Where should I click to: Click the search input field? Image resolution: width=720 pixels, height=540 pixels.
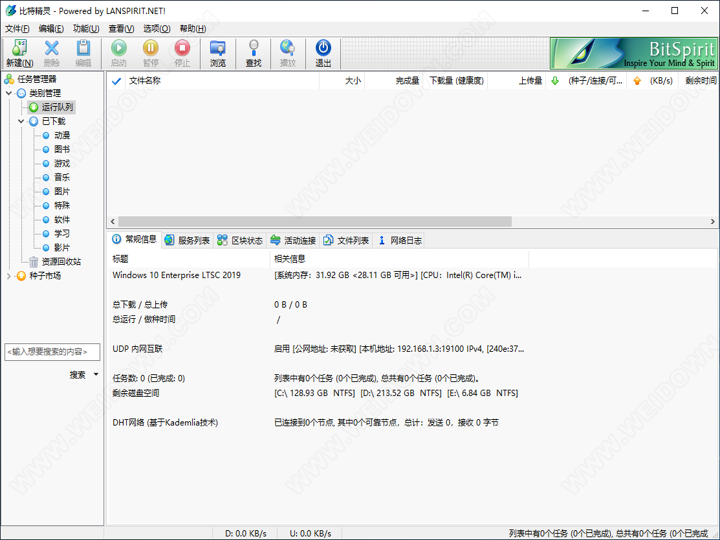point(52,352)
